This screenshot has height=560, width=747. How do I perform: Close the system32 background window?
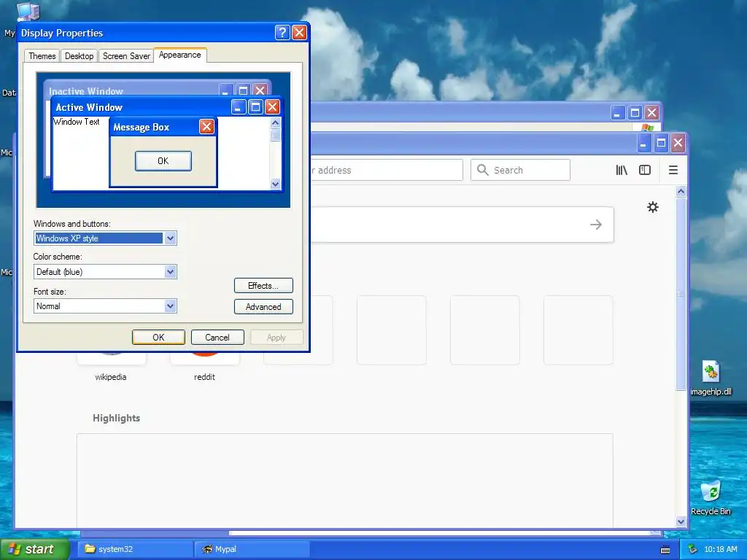pos(651,113)
